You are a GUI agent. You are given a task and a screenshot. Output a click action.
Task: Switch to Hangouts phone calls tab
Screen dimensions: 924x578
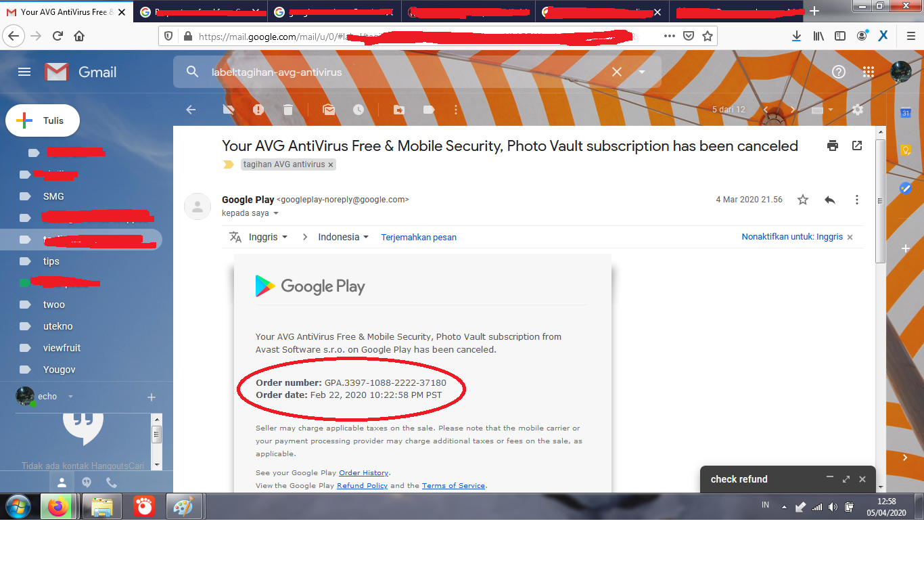[x=112, y=483]
